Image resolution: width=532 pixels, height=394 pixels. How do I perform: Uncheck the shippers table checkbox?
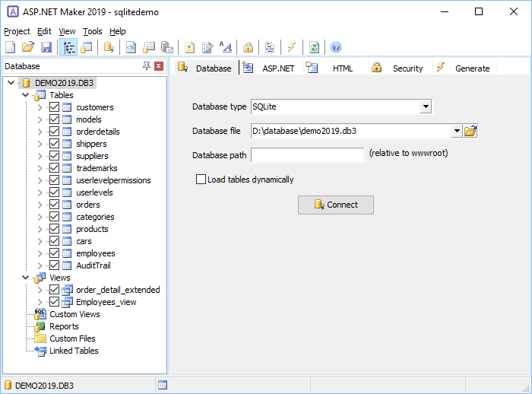point(54,144)
